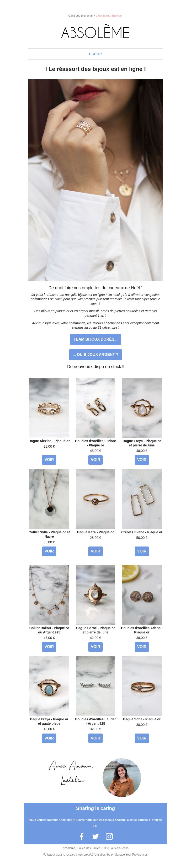
Task: Open the Collier Sylla product image
Action: 49,499
